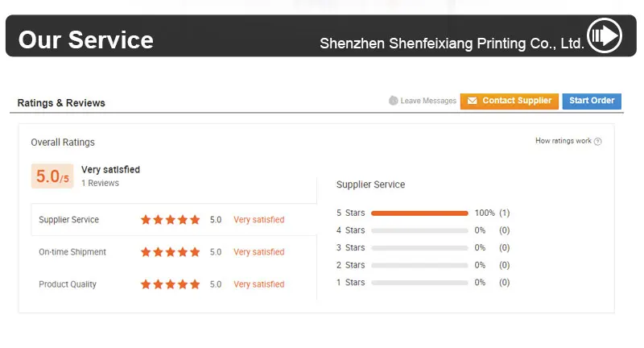Click the play arrow icon in header
This screenshot has height=348, width=644.
(x=604, y=35)
